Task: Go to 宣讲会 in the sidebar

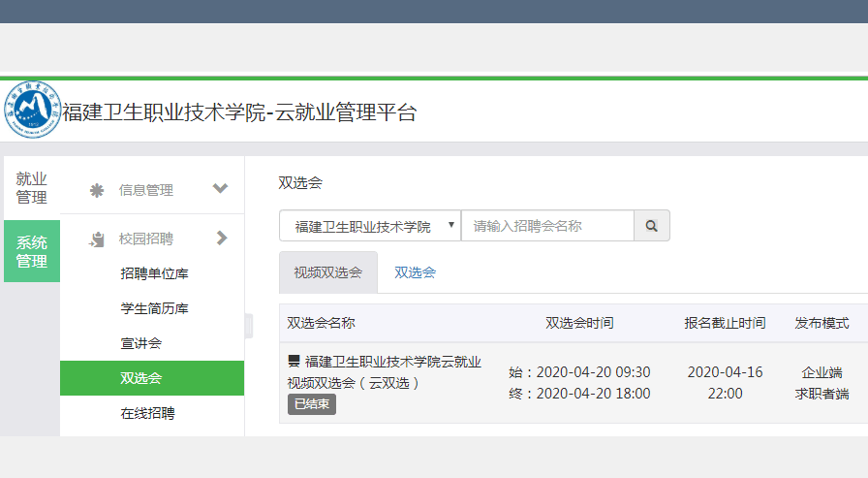Action: click(x=140, y=343)
